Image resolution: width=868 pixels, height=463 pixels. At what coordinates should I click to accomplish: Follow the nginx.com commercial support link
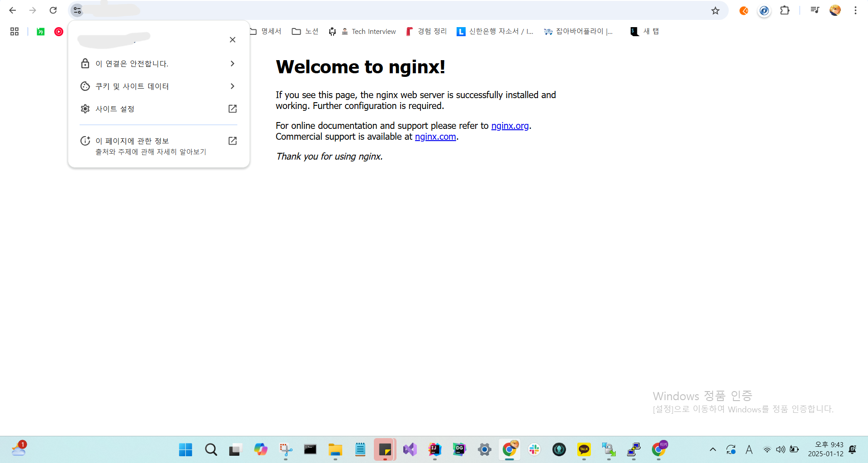(x=435, y=137)
